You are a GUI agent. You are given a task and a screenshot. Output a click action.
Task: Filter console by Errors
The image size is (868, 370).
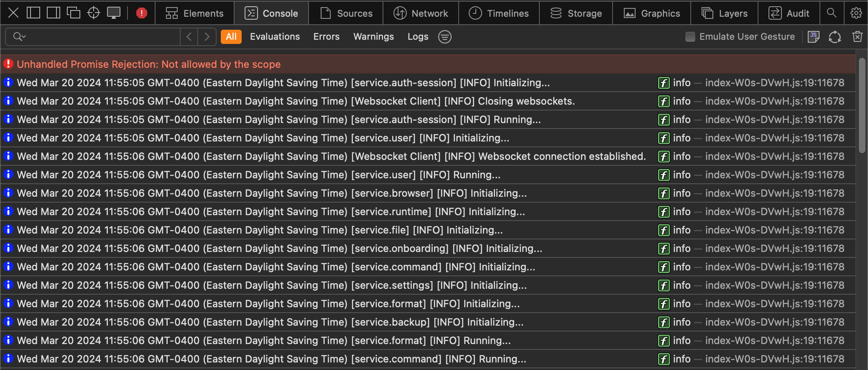pyautogui.click(x=327, y=37)
